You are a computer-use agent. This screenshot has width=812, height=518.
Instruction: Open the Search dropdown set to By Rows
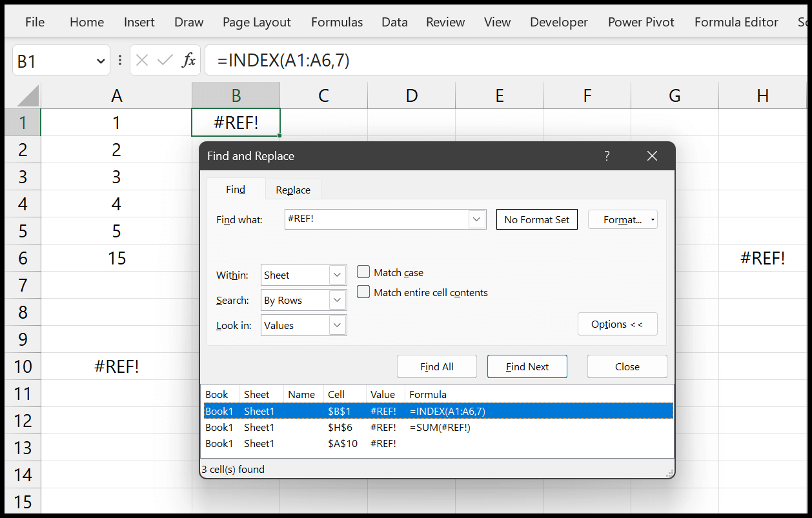(337, 299)
